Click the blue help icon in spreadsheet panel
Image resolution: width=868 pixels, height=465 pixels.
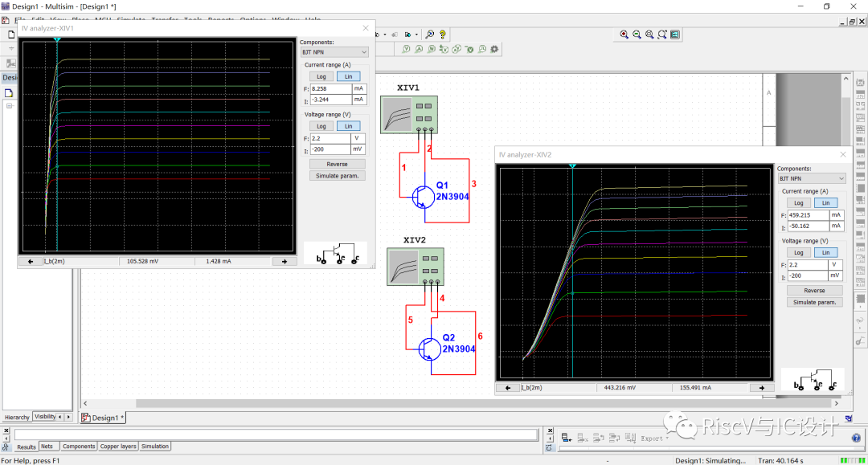[856, 438]
